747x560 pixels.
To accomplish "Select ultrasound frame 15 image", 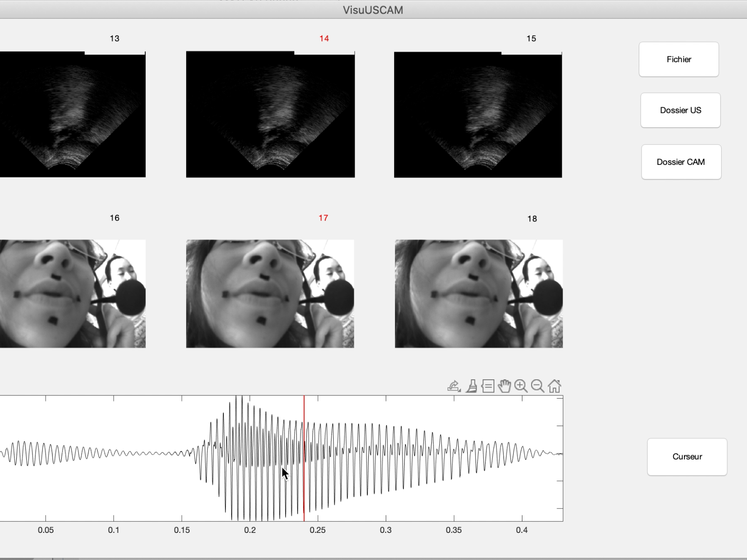I will (478, 115).
